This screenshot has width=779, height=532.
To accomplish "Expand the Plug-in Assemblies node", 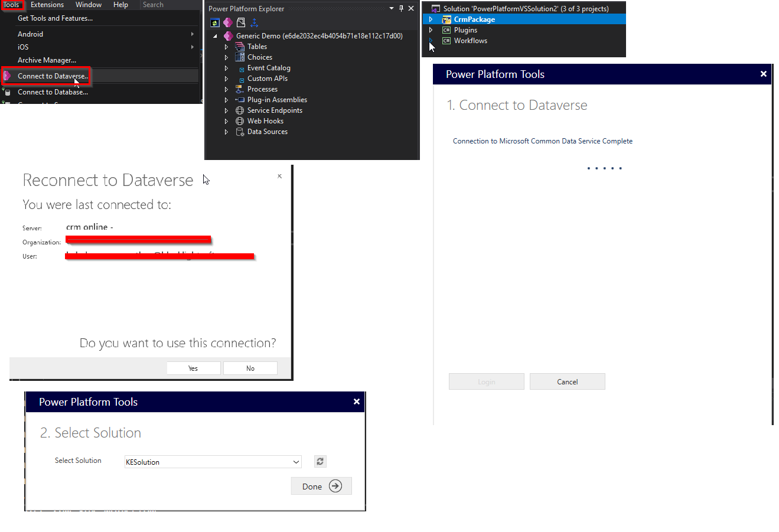I will pyautogui.click(x=226, y=100).
